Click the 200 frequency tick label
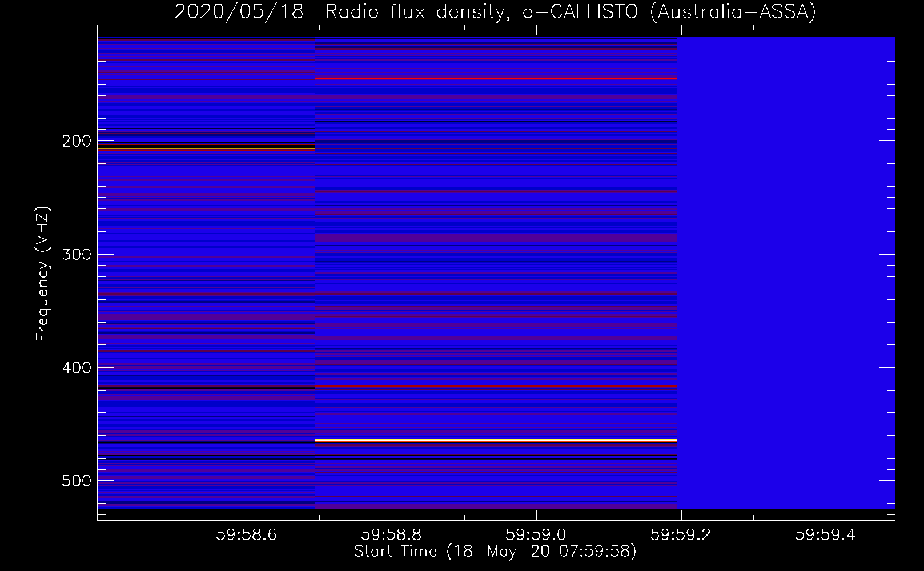924x571 pixels. [x=77, y=142]
